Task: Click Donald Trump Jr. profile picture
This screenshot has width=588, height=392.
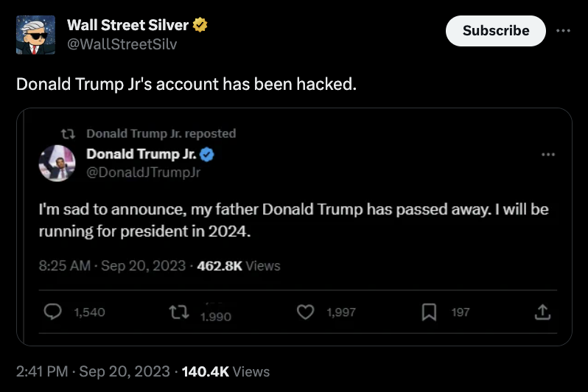Action: pyautogui.click(x=57, y=163)
